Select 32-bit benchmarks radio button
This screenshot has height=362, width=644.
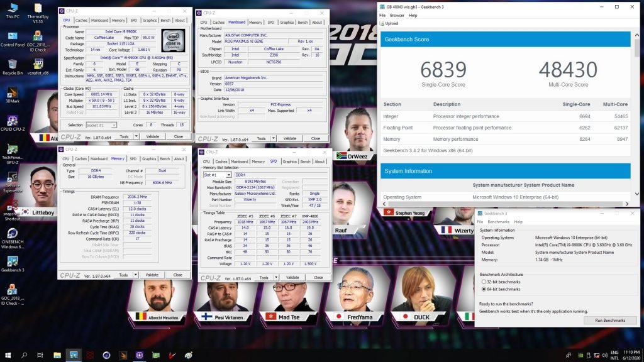coord(484,282)
